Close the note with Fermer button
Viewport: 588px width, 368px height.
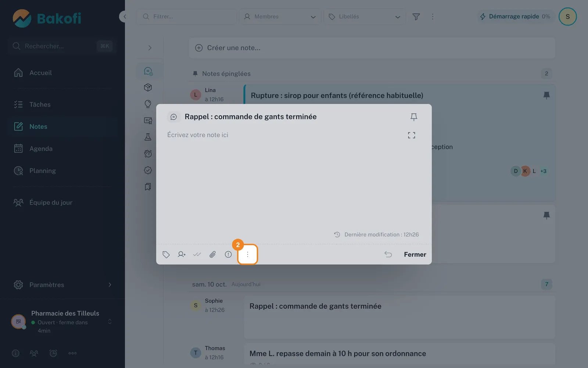click(415, 254)
